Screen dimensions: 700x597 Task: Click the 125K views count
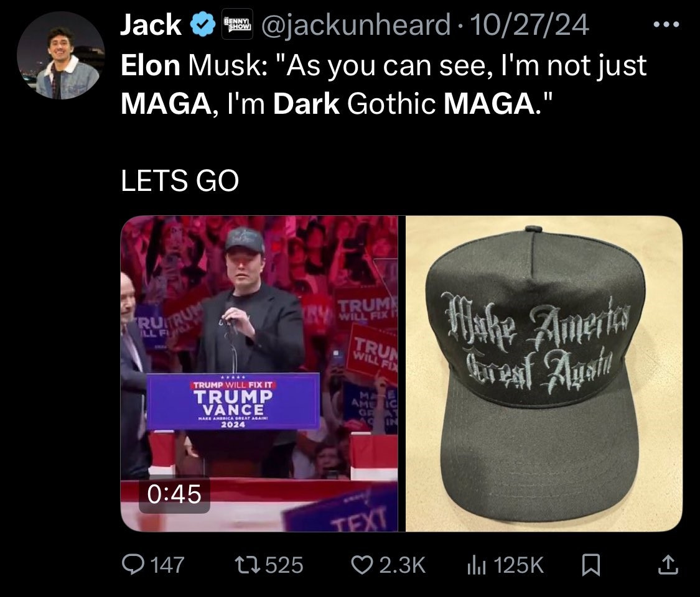[518, 565]
